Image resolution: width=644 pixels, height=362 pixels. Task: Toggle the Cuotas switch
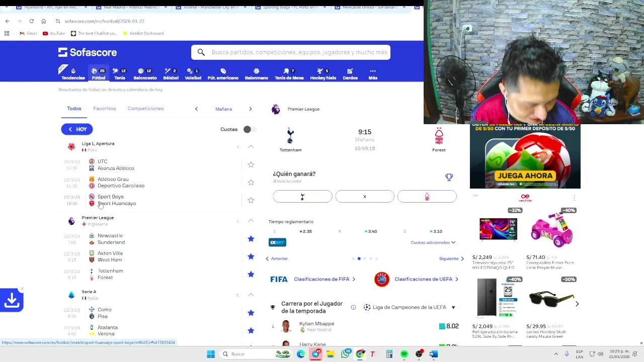(249, 129)
